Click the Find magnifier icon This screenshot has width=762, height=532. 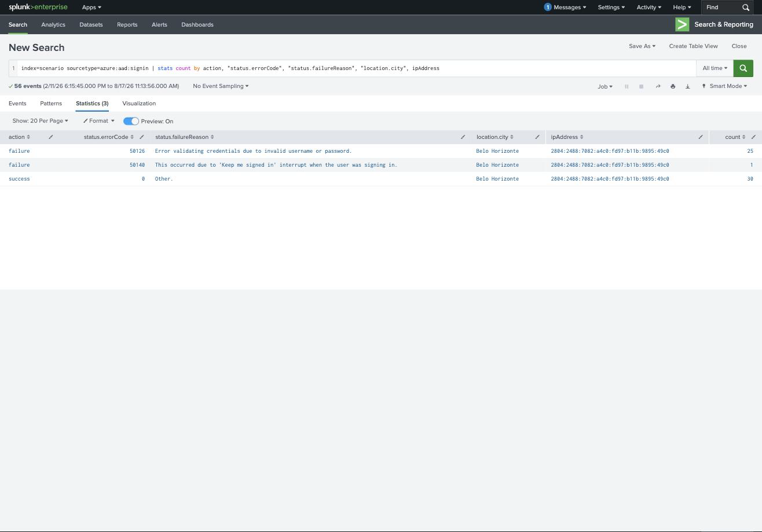[746, 7]
